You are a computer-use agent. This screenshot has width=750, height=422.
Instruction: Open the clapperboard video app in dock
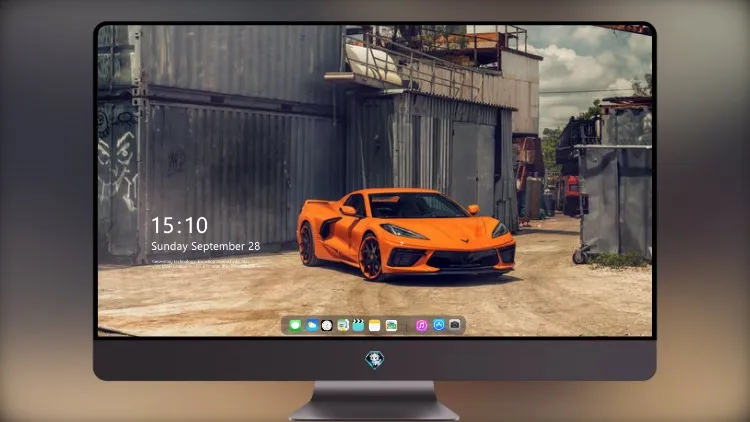click(x=358, y=325)
